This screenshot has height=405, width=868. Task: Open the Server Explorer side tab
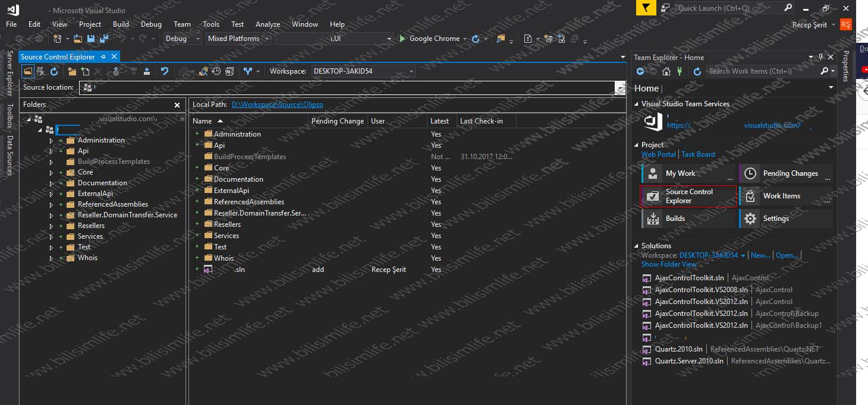click(x=10, y=73)
